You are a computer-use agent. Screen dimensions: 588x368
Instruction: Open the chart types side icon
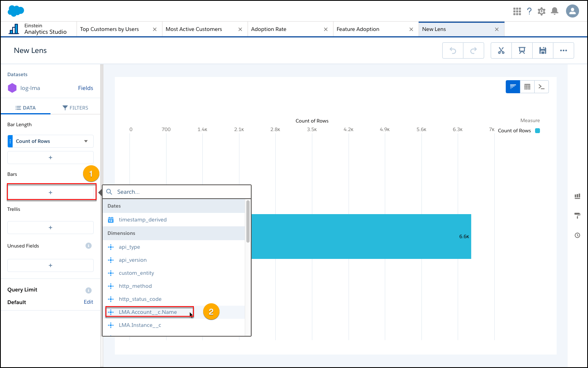[577, 196]
